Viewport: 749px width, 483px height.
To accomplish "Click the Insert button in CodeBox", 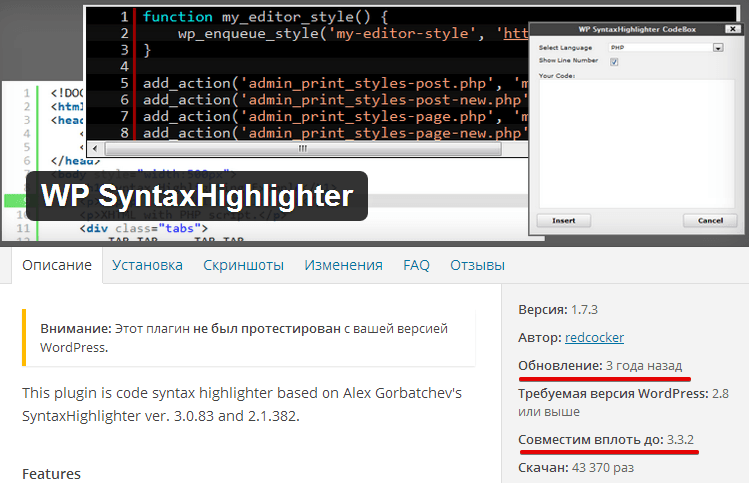I will tap(564, 221).
